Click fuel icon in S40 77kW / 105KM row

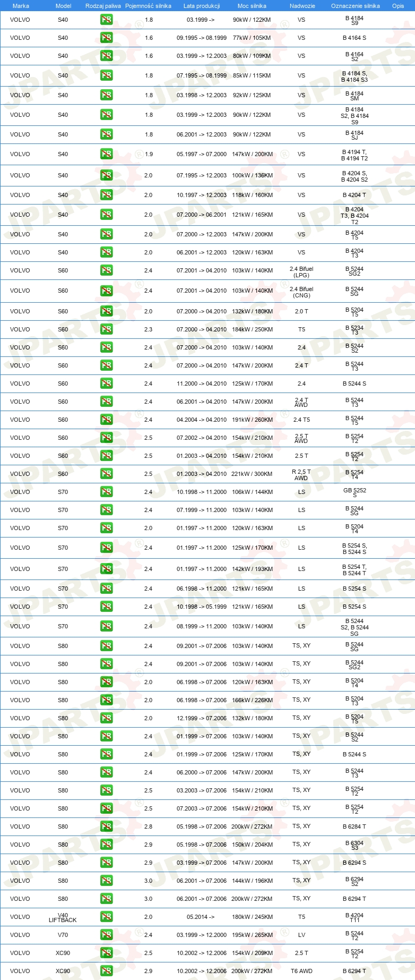(106, 38)
